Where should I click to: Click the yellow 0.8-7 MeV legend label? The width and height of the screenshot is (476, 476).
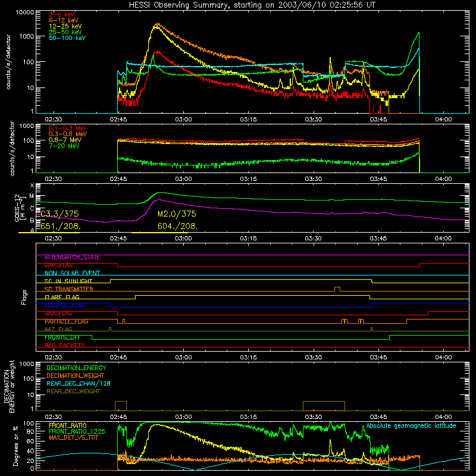65,140
